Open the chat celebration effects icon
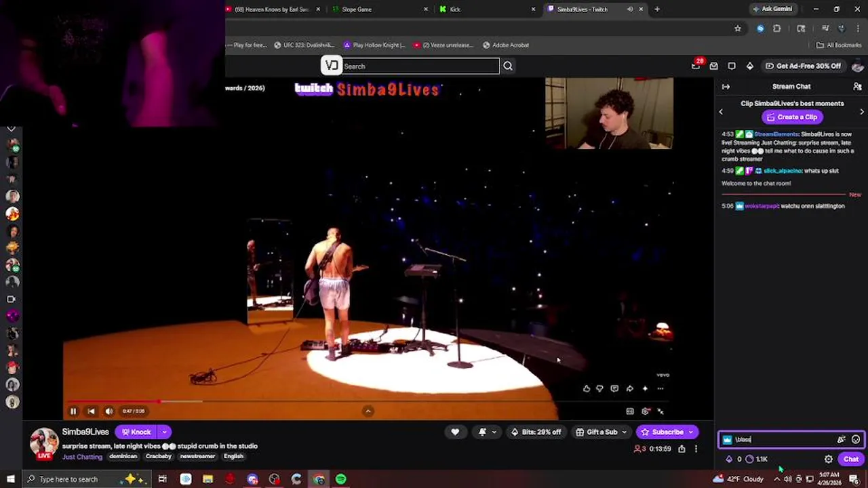 tap(842, 439)
